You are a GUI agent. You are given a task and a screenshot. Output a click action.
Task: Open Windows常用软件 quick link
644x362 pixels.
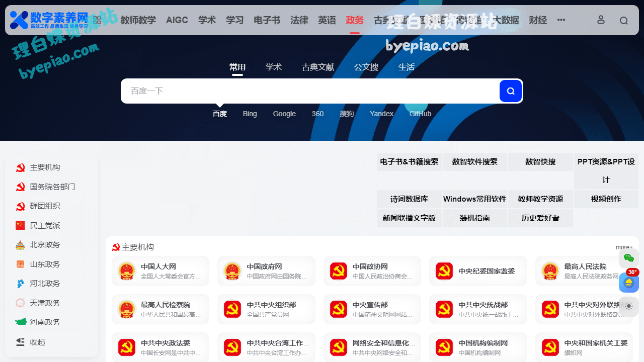[475, 199]
